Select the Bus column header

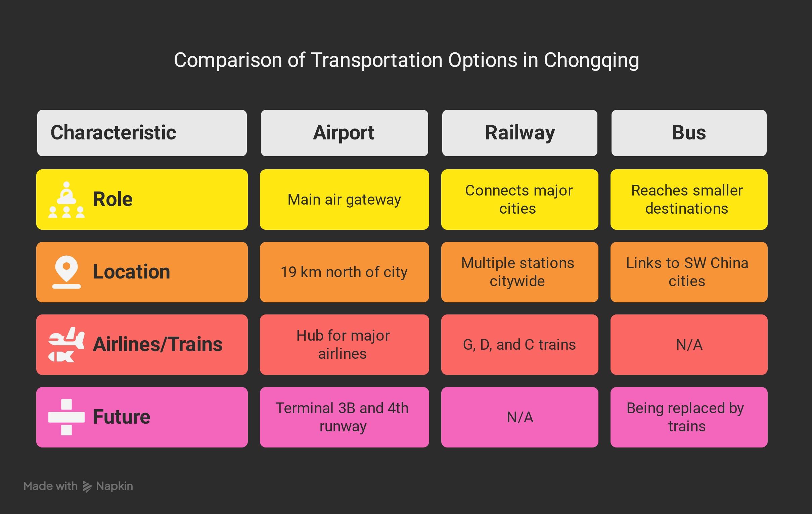pyautogui.click(x=689, y=133)
